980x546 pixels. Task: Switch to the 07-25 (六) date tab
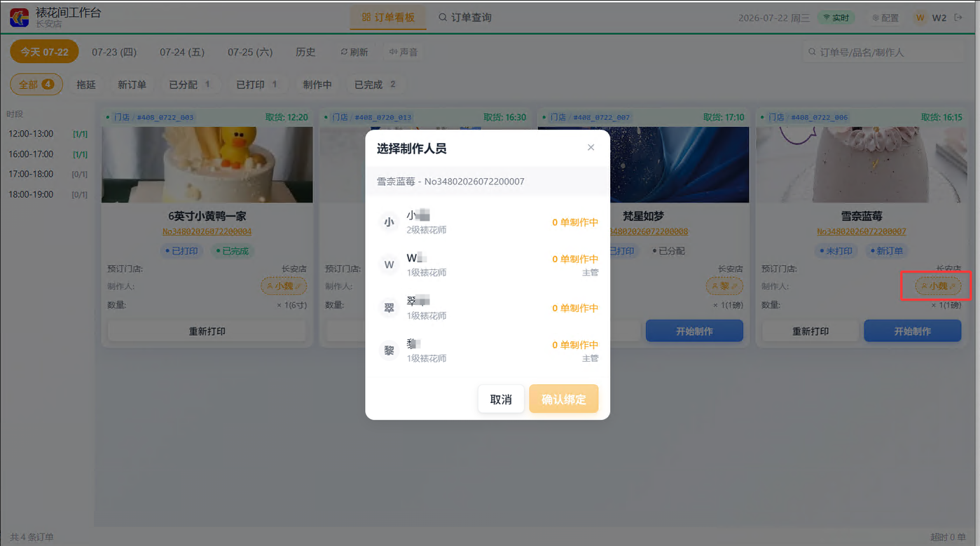tap(250, 52)
